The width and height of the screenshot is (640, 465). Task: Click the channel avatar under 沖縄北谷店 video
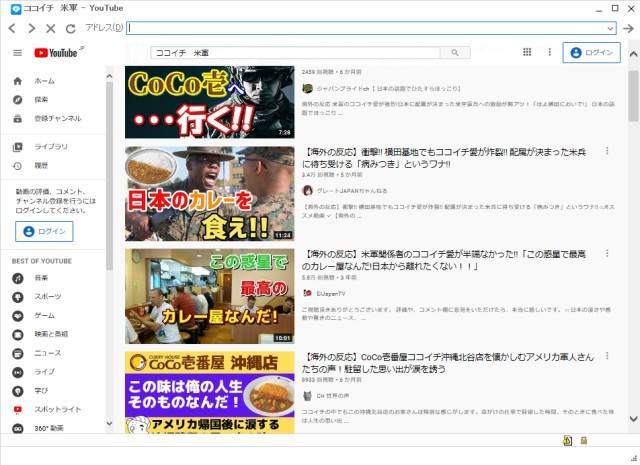pyautogui.click(x=307, y=396)
